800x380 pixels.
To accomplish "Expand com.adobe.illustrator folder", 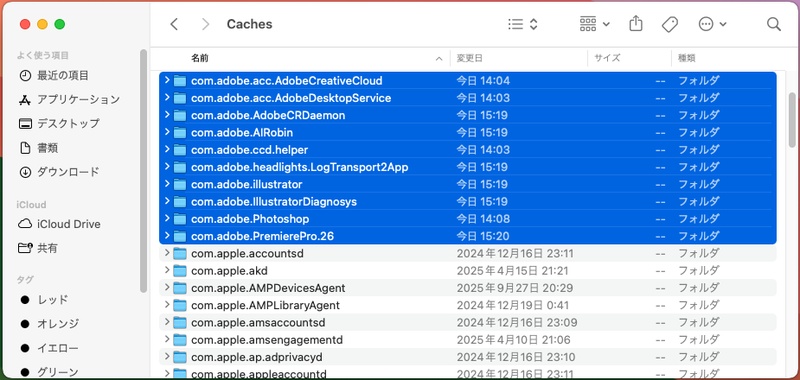I will click(x=167, y=184).
